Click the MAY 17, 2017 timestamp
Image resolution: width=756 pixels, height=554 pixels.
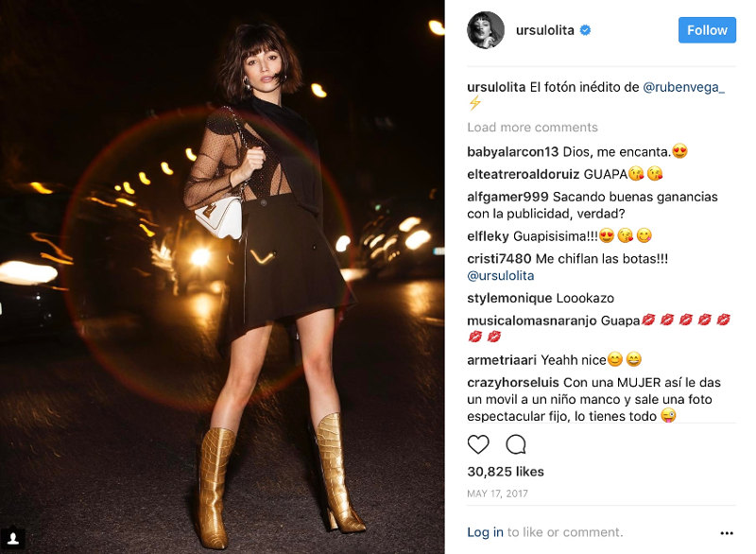pyautogui.click(x=497, y=493)
